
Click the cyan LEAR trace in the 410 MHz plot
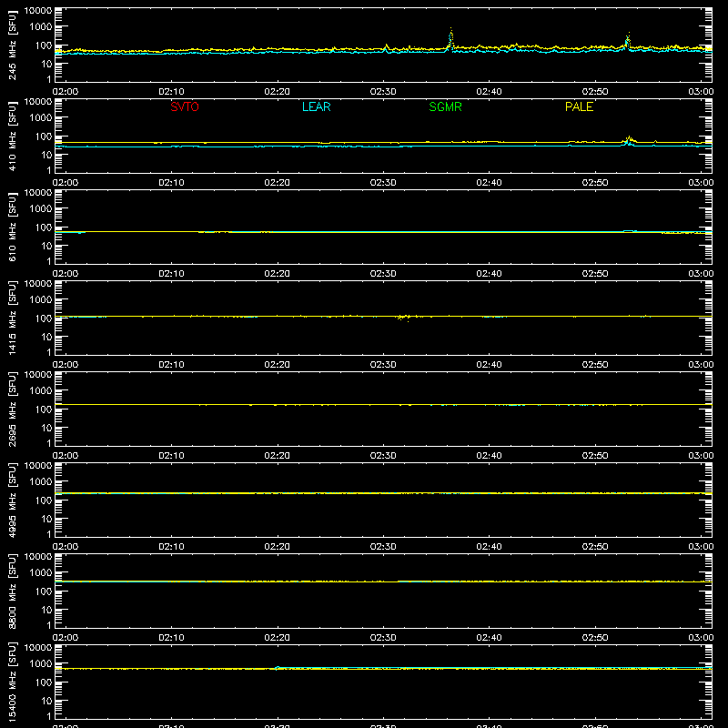click(x=383, y=147)
